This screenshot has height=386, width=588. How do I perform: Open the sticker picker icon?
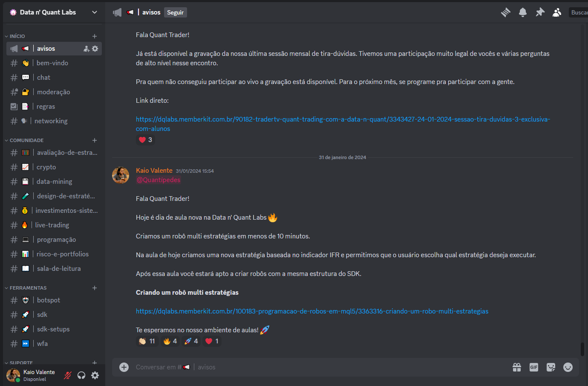click(x=551, y=367)
